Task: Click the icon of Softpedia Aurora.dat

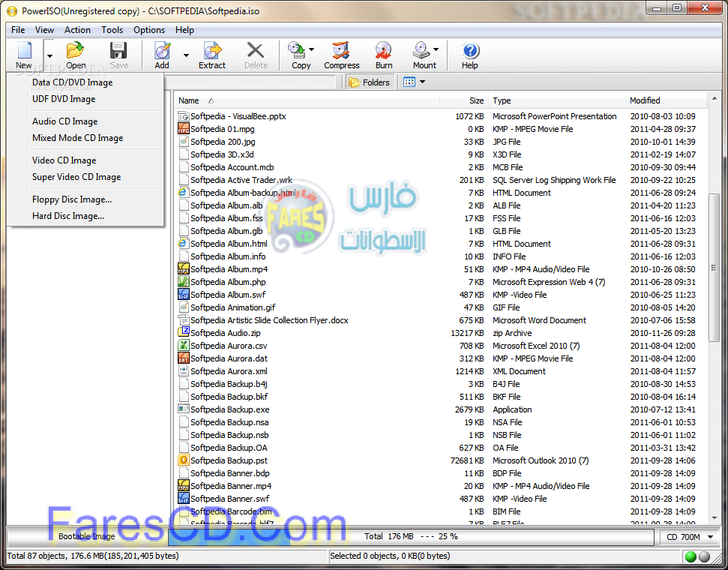Action: coord(184,358)
